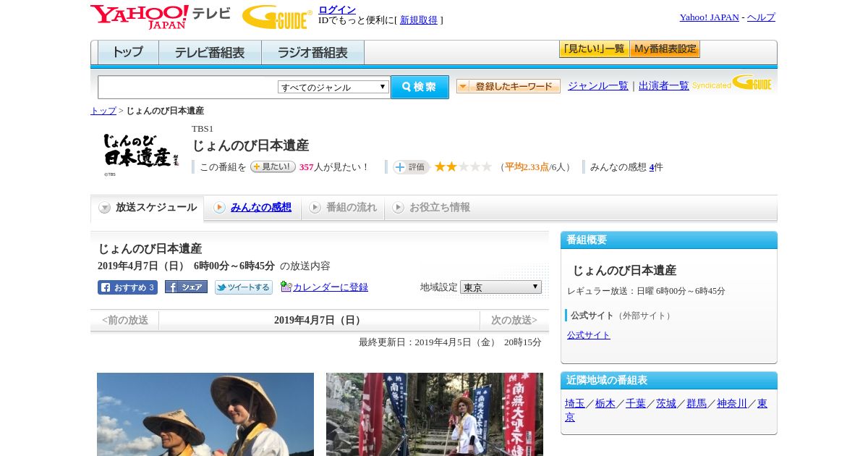The height and width of the screenshot is (456, 868).
Task: Go to <前の放送 previous broadcast
Action: coord(125,321)
